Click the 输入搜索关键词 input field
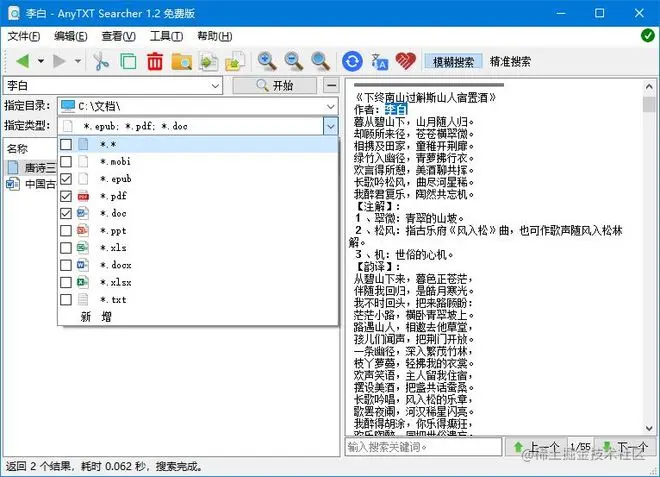Viewport: 660px width, 477px height. coord(423,447)
